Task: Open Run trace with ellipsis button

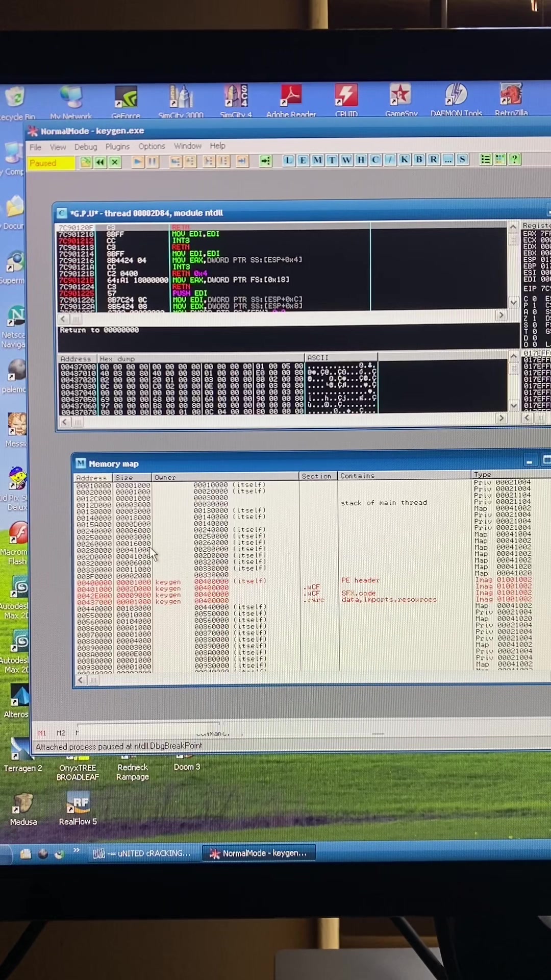Action: [447, 159]
